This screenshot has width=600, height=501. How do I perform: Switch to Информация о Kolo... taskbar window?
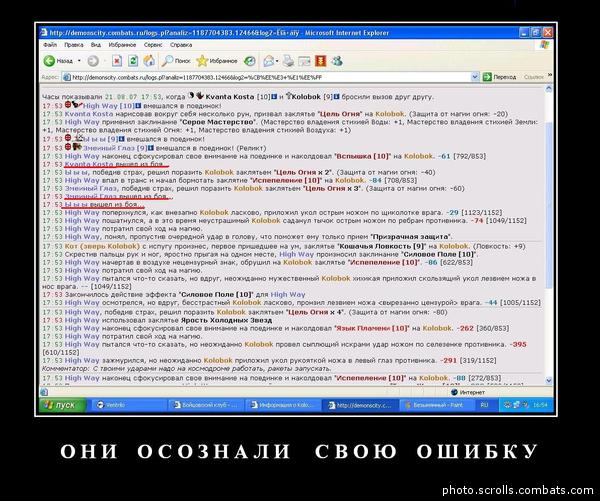[283, 405]
